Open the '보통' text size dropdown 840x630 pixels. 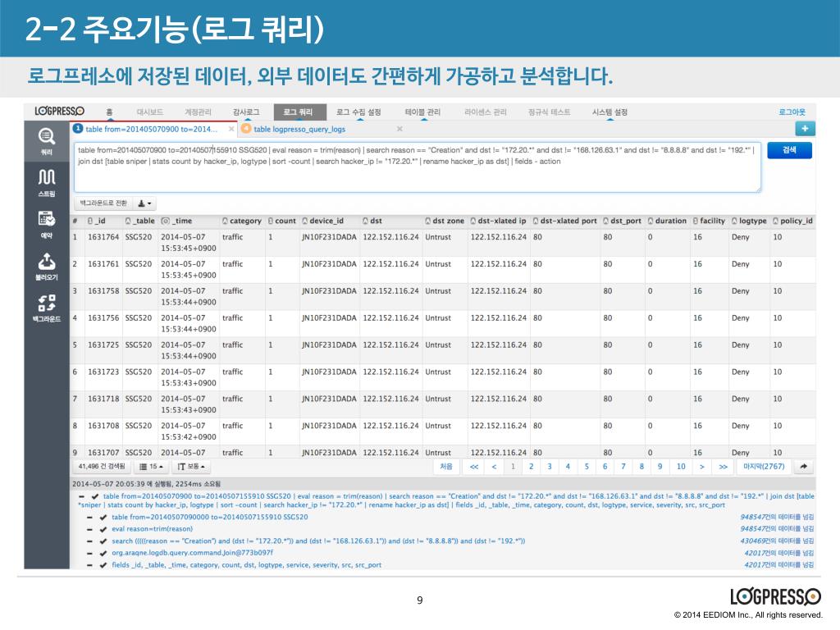(191, 467)
